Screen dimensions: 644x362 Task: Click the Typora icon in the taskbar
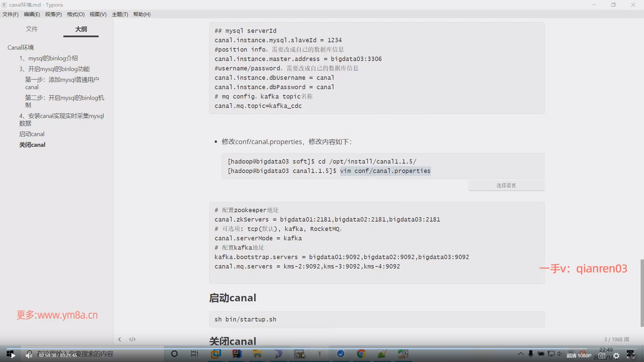[x=320, y=354]
